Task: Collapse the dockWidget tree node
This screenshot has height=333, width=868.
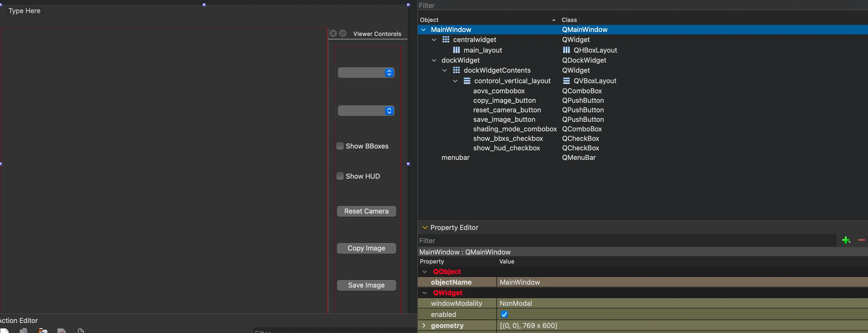Action: click(434, 60)
